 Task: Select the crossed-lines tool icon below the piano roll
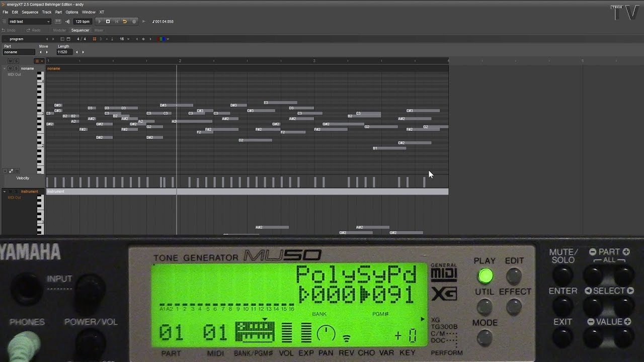[x=11, y=171]
